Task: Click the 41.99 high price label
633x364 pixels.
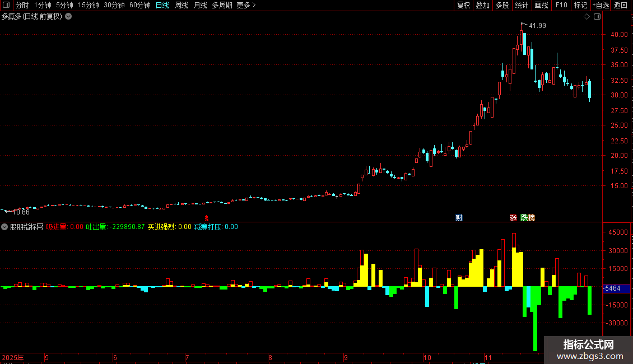Action: 537,26
